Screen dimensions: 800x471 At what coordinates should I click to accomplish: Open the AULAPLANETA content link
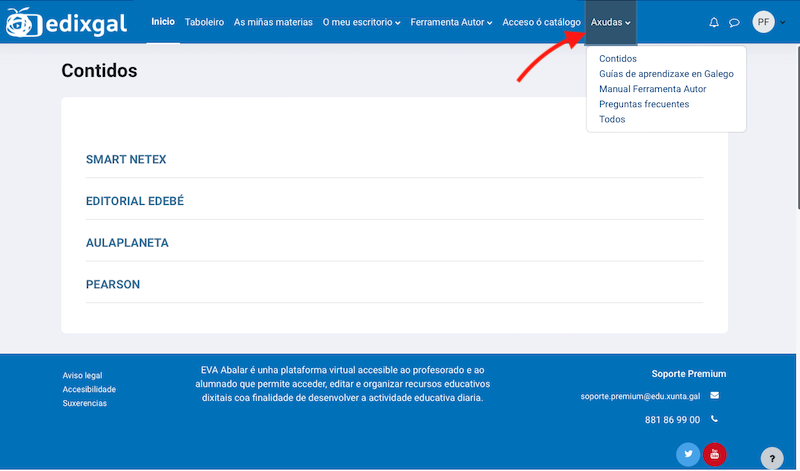point(127,243)
